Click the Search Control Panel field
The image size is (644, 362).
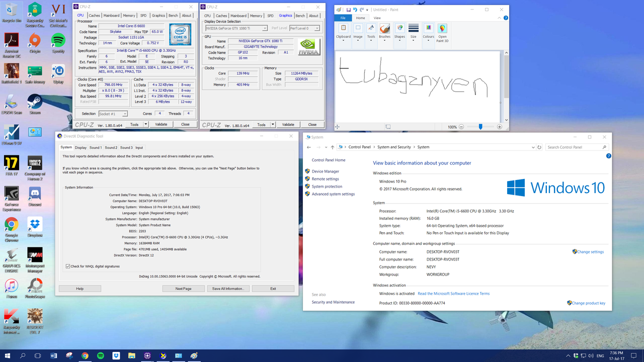[577, 147]
